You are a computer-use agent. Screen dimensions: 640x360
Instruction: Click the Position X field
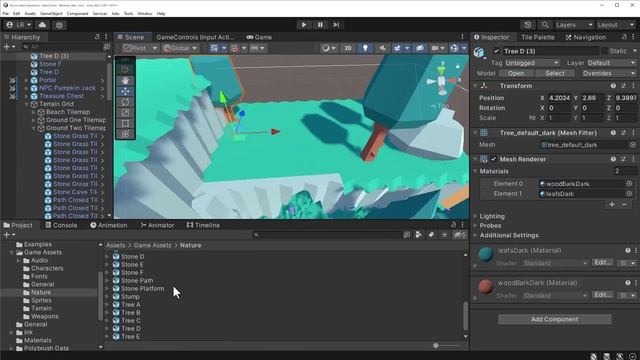(x=559, y=98)
